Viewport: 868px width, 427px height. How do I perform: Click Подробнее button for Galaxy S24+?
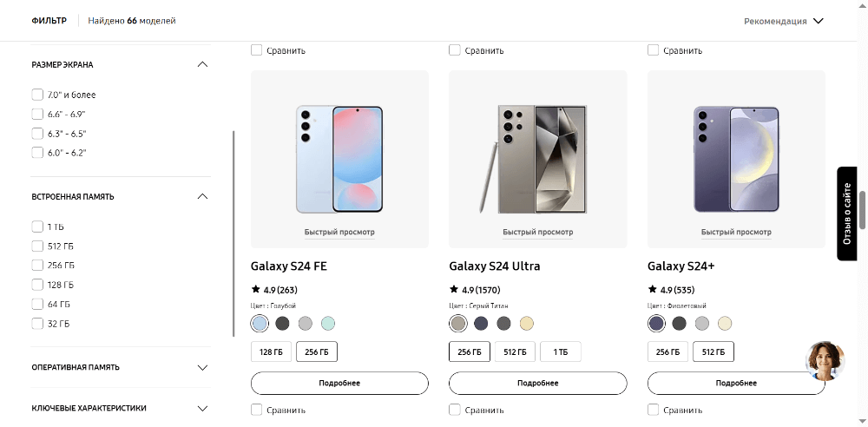point(736,383)
